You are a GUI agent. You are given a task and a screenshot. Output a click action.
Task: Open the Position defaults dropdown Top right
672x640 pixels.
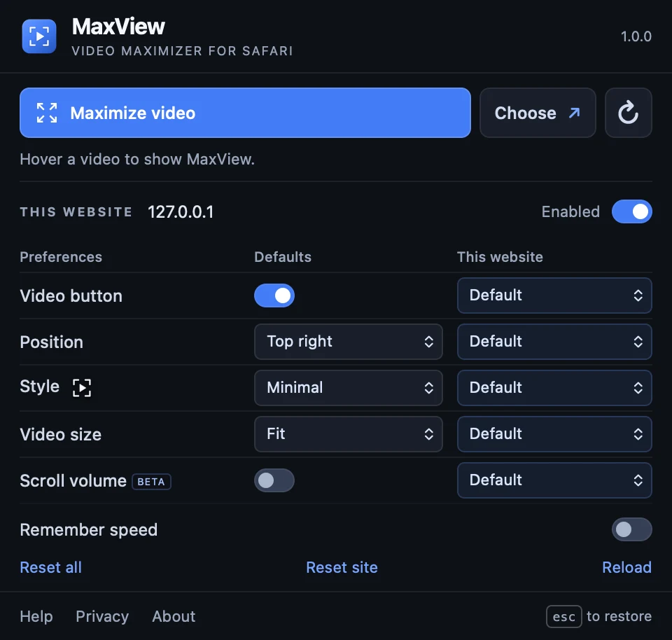tap(349, 342)
